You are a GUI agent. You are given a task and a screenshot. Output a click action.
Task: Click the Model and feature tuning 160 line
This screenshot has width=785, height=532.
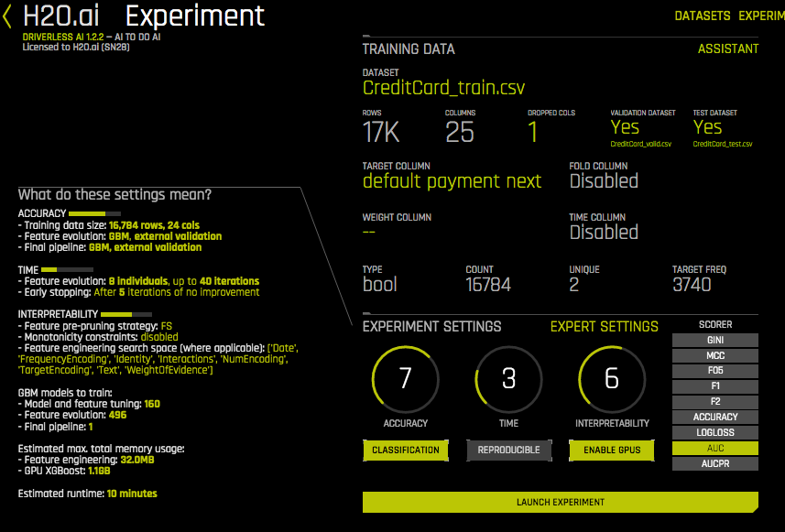click(x=89, y=404)
